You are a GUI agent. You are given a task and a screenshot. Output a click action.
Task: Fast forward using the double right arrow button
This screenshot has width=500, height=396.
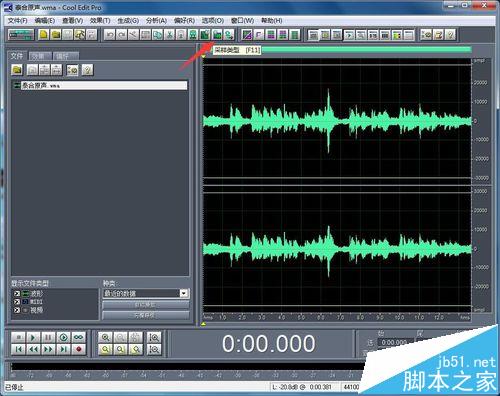(48, 349)
